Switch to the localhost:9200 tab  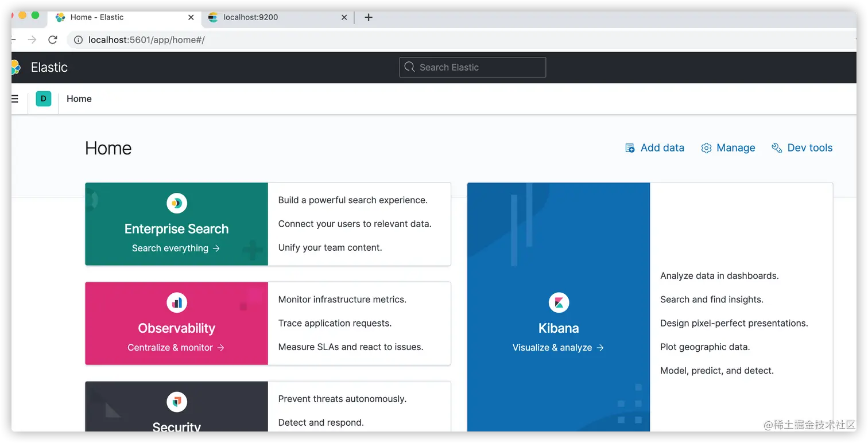(x=277, y=17)
